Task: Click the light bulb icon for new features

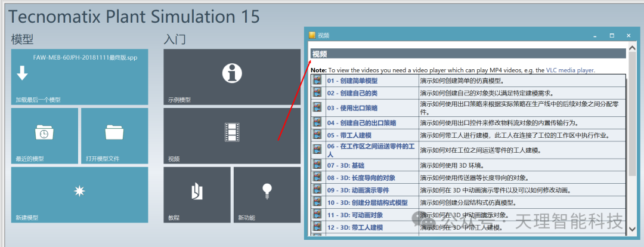Action: pyautogui.click(x=267, y=191)
